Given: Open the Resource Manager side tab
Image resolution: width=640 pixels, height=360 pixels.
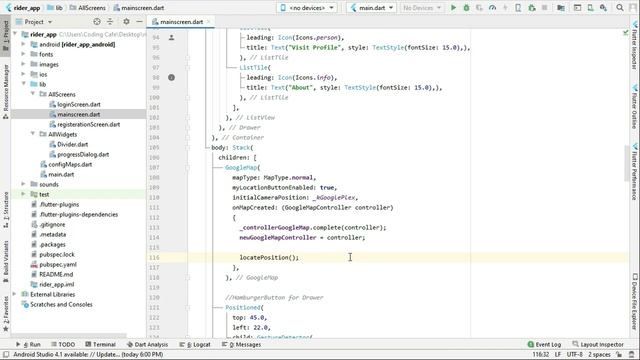Looking at the screenshot, I should (x=6, y=91).
